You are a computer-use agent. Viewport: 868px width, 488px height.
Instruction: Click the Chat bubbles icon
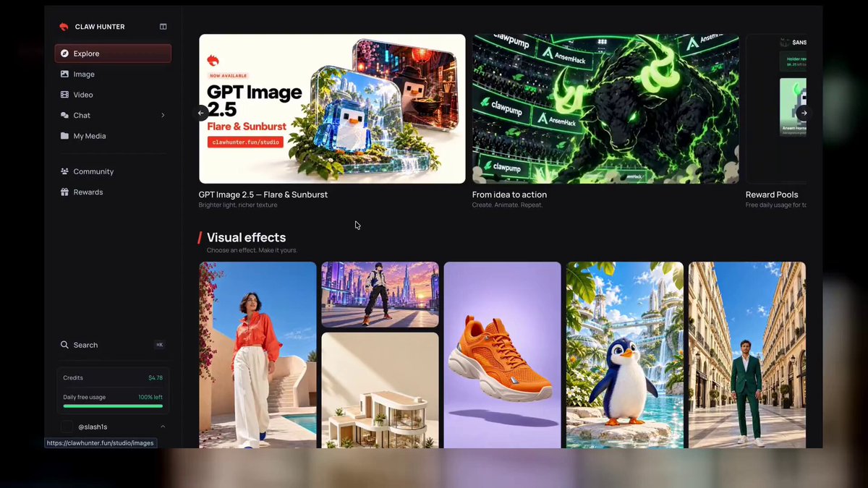point(64,115)
